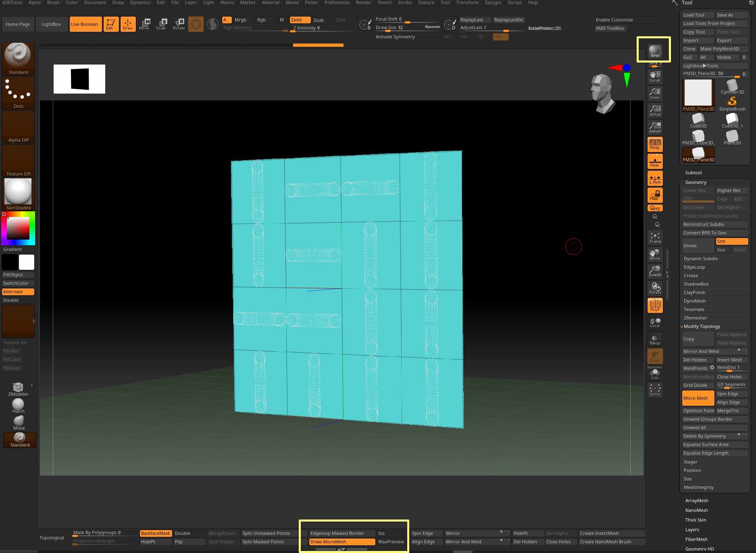Disable the Live Boolean toggle
The width and height of the screenshot is (756, 553).
point(85,24)
